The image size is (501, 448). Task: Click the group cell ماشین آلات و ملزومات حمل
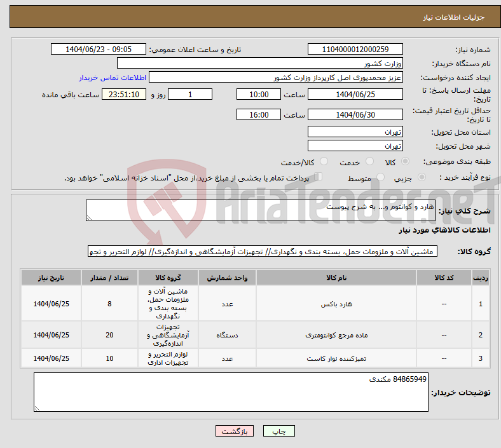[x=168, y=304]
